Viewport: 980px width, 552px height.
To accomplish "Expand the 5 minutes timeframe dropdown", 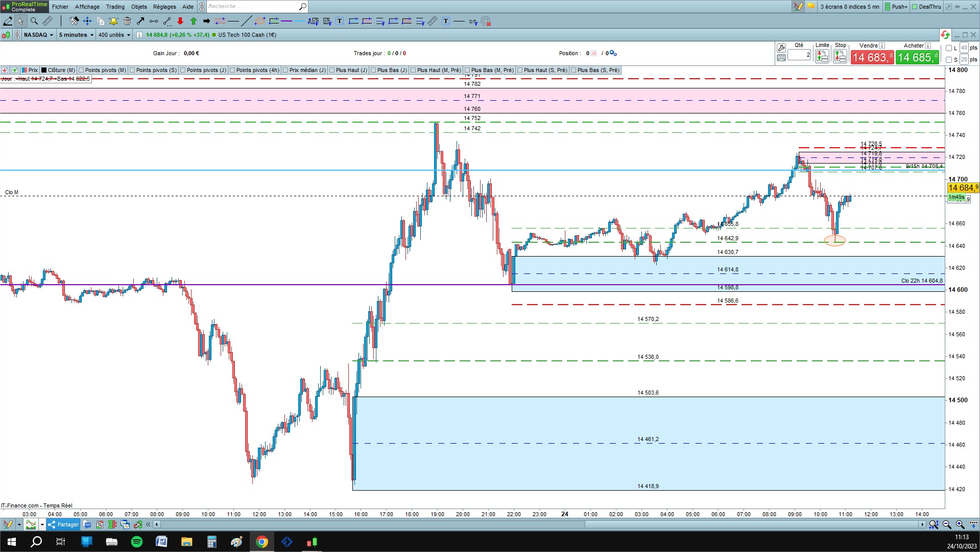I will [76, 35].
